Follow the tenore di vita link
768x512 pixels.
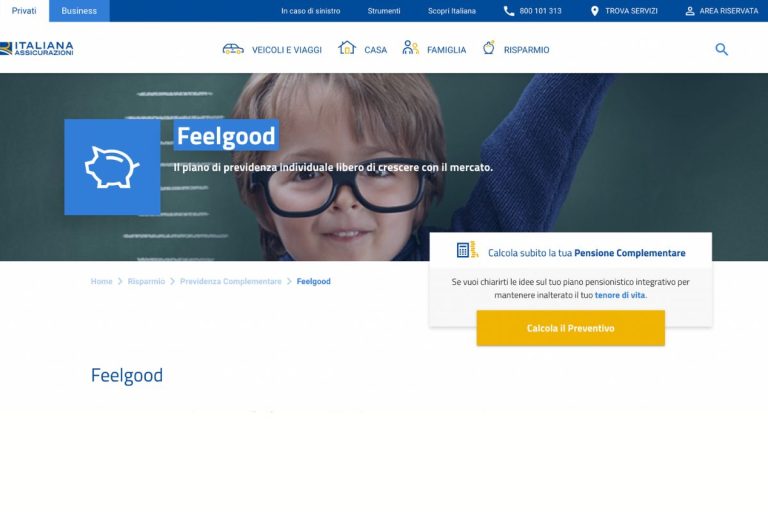(x=620, y=295)
